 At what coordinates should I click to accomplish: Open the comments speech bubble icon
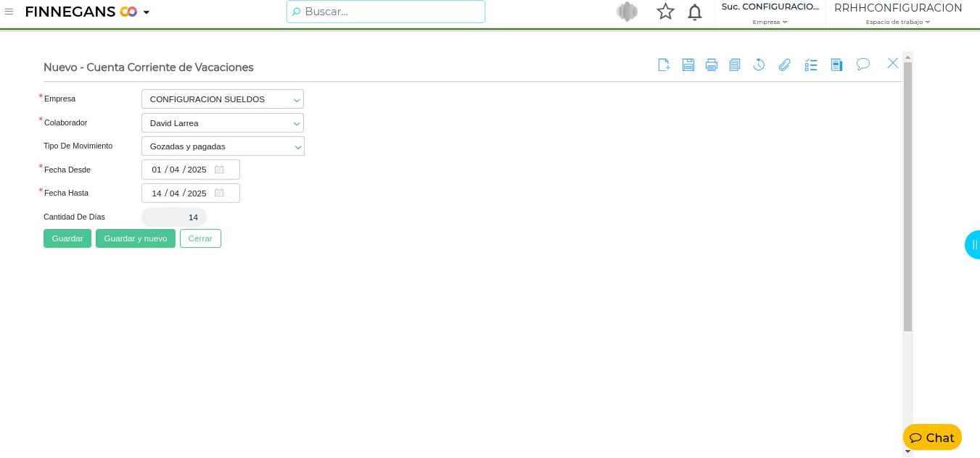click(863, 64)
